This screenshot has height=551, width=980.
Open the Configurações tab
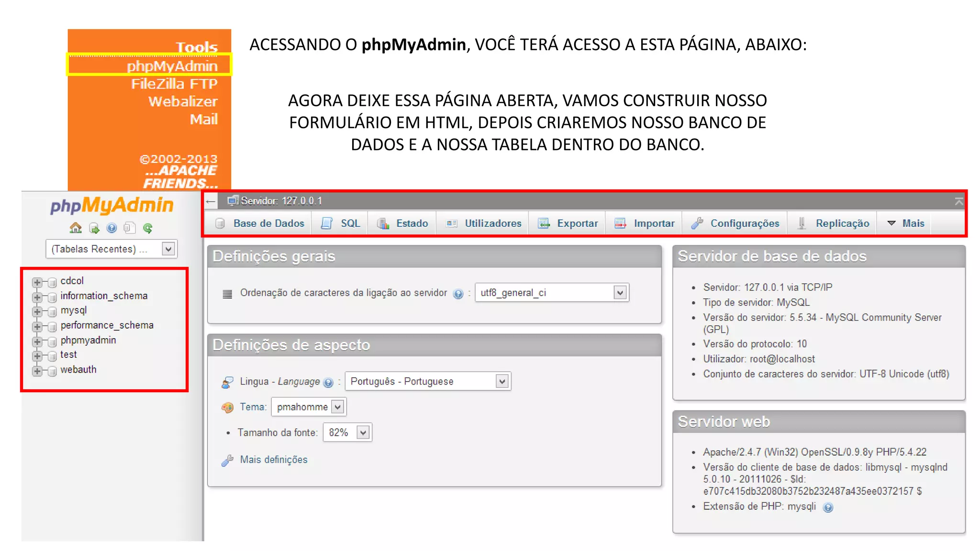(x=735, y=223)
